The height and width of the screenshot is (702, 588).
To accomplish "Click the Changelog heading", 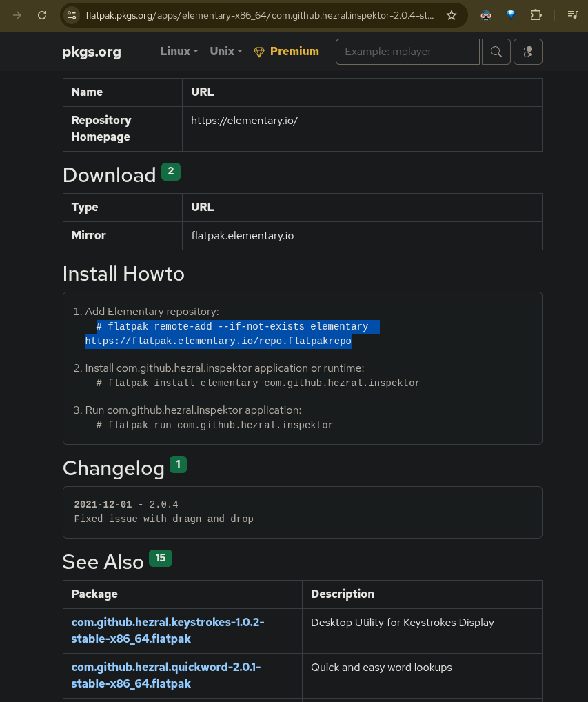I will click(114, 468).
